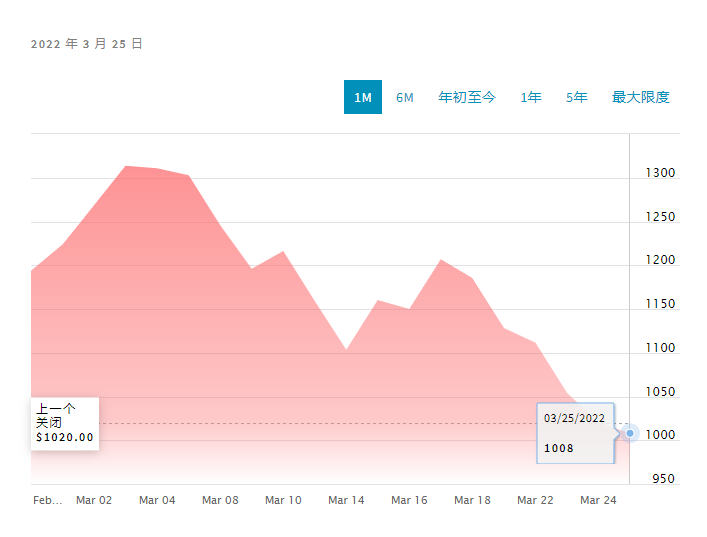The image size is (707, 537).
Task: Click the Mar 22 date label
Action: [535, 500]
